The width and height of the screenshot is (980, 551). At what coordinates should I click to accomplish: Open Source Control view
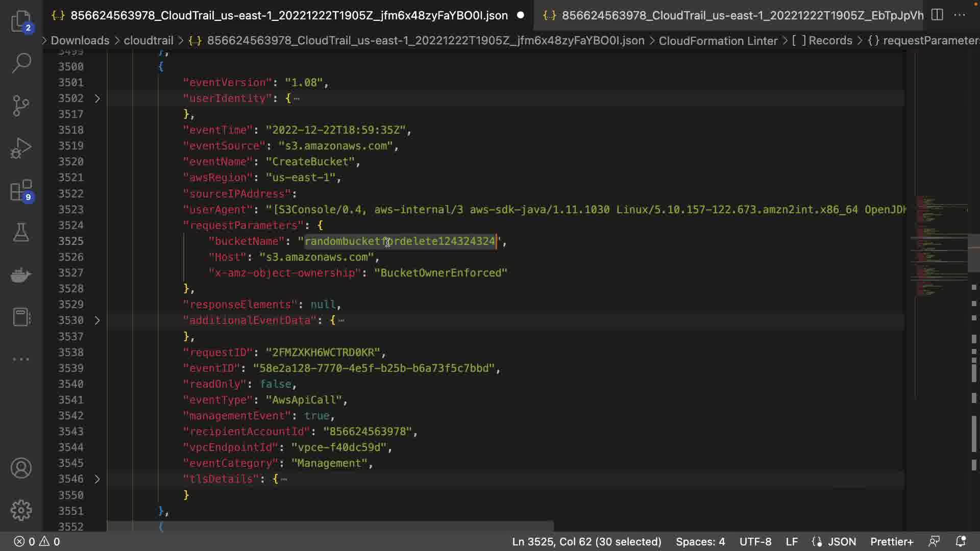click(21, 106)
